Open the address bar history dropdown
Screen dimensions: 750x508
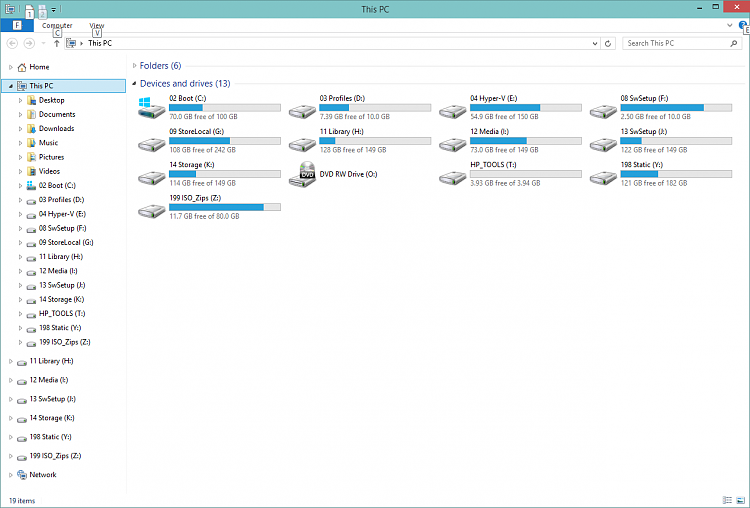click(x=595, y=43)
